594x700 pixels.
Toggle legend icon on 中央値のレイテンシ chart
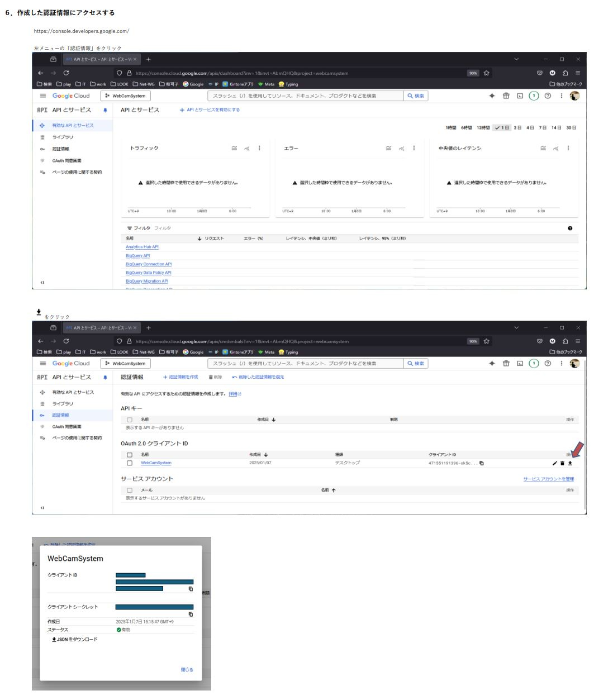(543, 148)
